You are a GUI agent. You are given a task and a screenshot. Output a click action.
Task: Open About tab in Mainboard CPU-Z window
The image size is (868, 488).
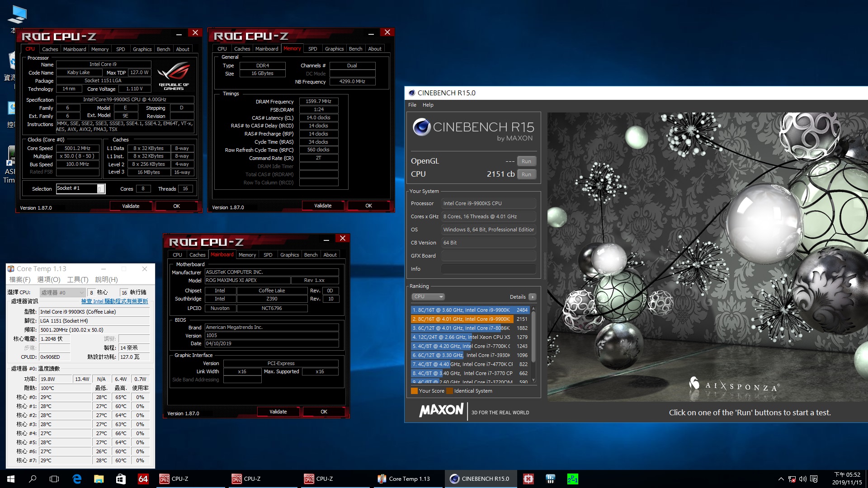[330, 255]
